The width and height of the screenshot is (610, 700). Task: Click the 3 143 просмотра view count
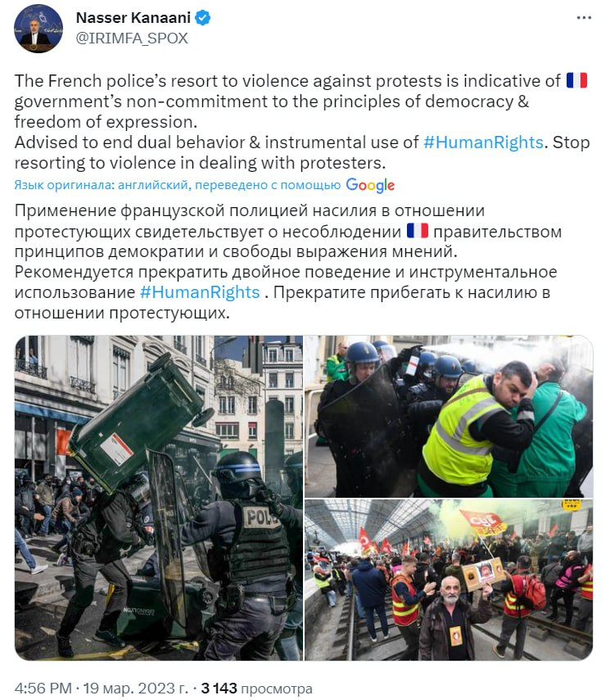[x=256, y=688]
